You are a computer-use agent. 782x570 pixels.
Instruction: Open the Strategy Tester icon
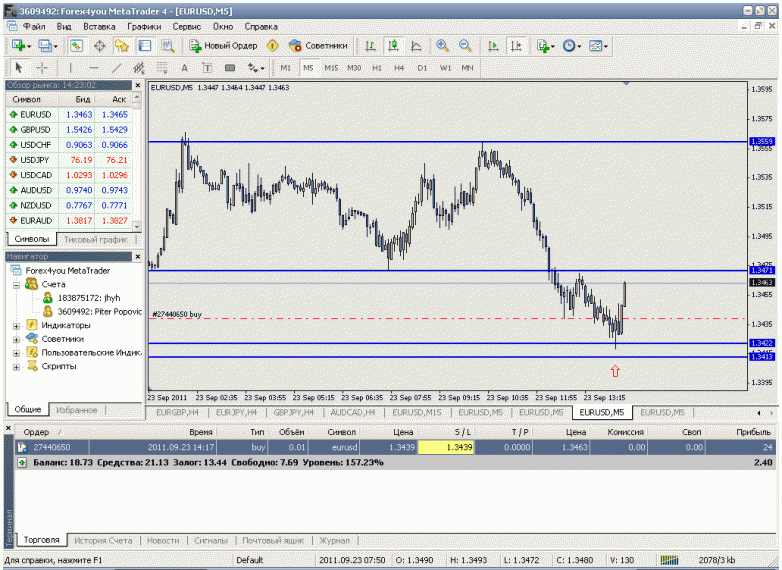pos(168,46)
